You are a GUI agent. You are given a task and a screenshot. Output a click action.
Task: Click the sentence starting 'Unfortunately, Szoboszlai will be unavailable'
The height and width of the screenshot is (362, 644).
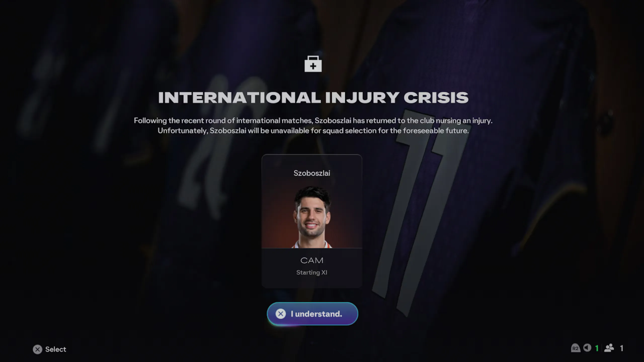pyautogui.click(x=313, y=131)
